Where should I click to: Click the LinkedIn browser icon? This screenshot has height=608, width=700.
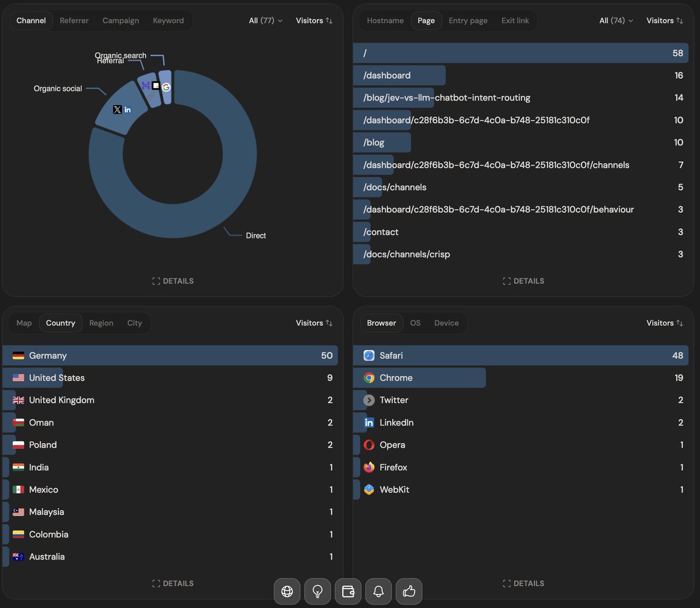[369, 422]
